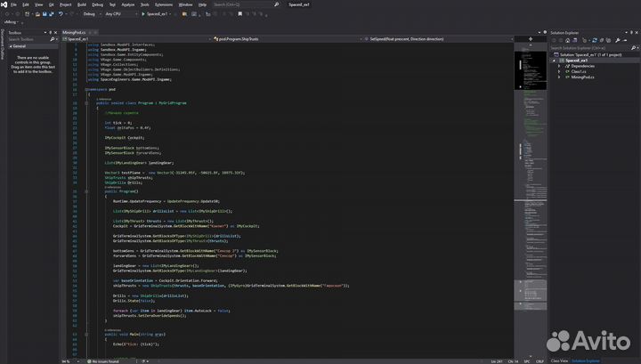Open the Build menu

[82, 4]
